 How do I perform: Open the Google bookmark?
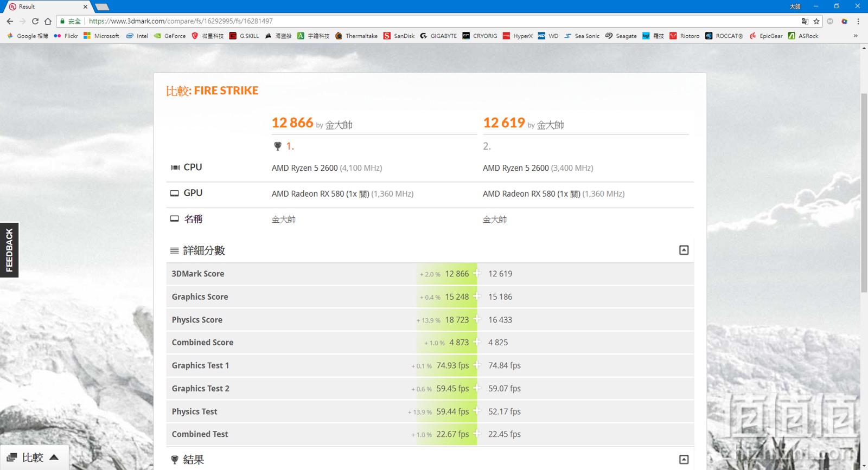tap(27, 36)
